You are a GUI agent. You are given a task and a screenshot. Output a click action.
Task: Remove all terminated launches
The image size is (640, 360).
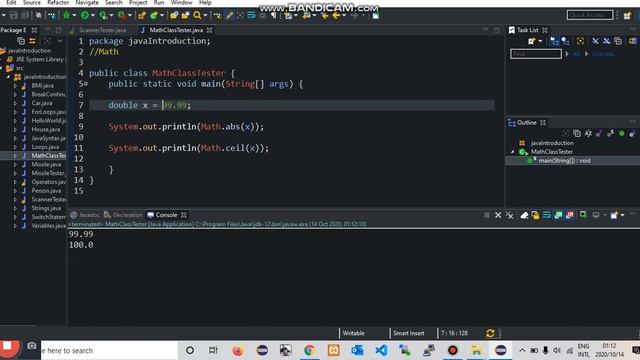click(510, 215)
